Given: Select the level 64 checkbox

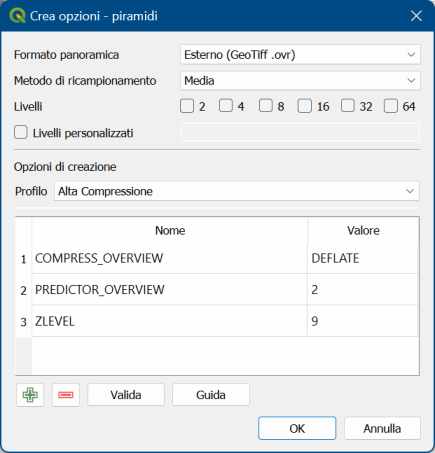Looking at the screenshot, I should [x=391, y=106].
